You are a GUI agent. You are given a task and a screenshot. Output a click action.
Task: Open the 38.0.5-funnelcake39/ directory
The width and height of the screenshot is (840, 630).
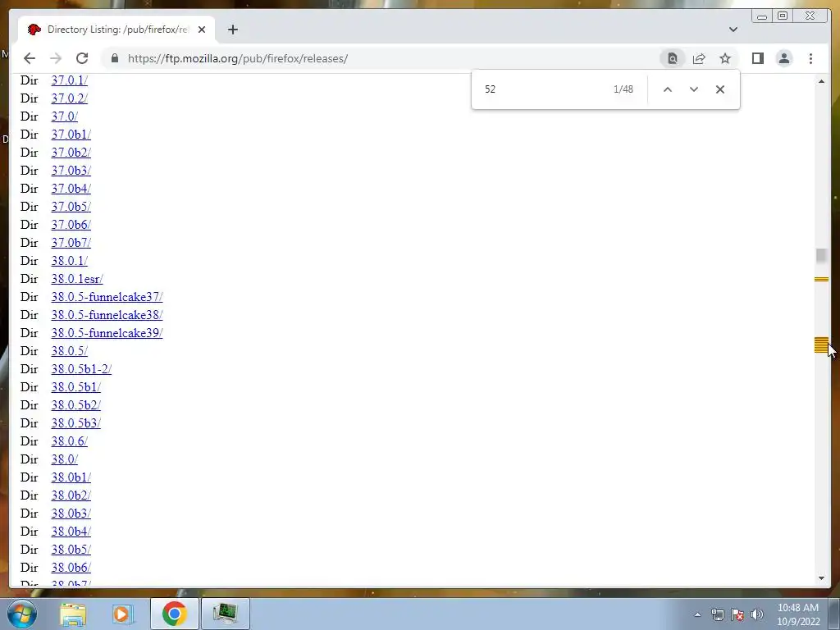(107, 333)
